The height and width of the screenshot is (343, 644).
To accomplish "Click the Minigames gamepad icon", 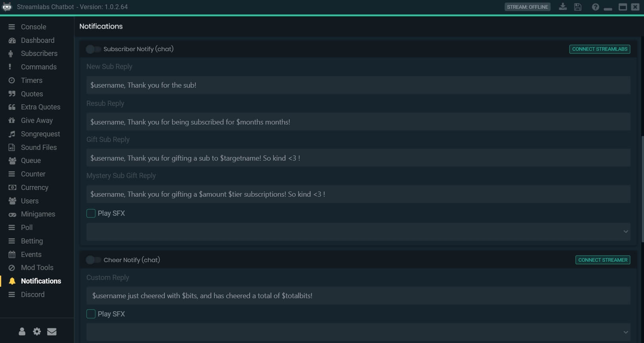I will click(12, 215).
